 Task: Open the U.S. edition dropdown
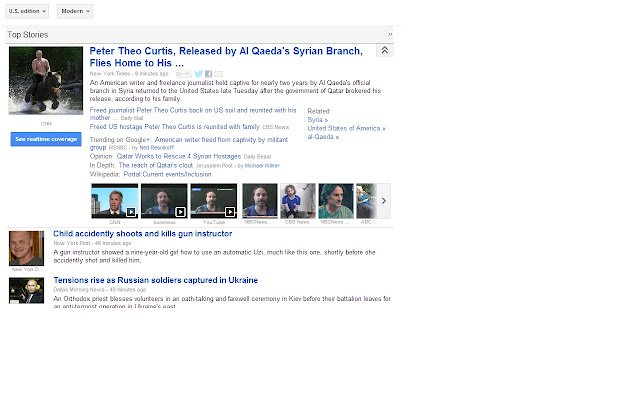pos(27,11)
